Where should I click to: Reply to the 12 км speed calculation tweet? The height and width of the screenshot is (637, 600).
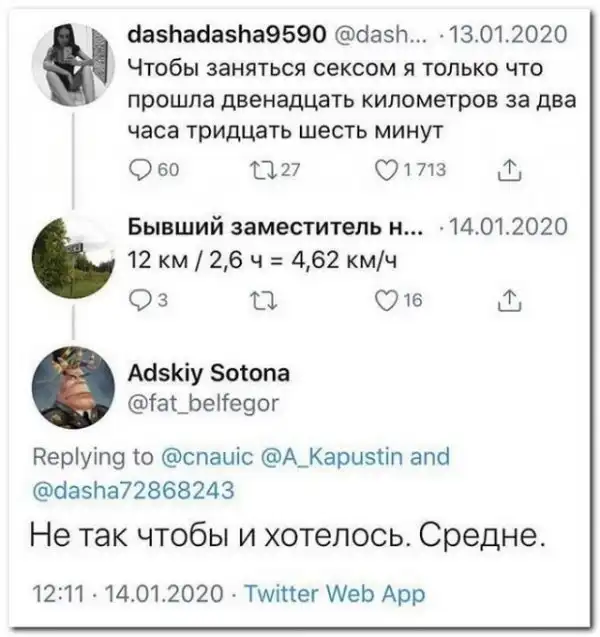pyautogui.click(x=141, y=300)
